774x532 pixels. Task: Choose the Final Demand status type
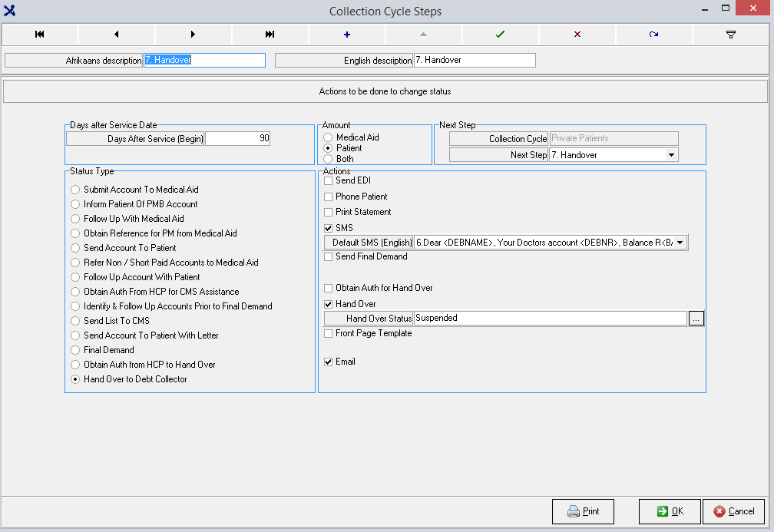pos(75,350)
